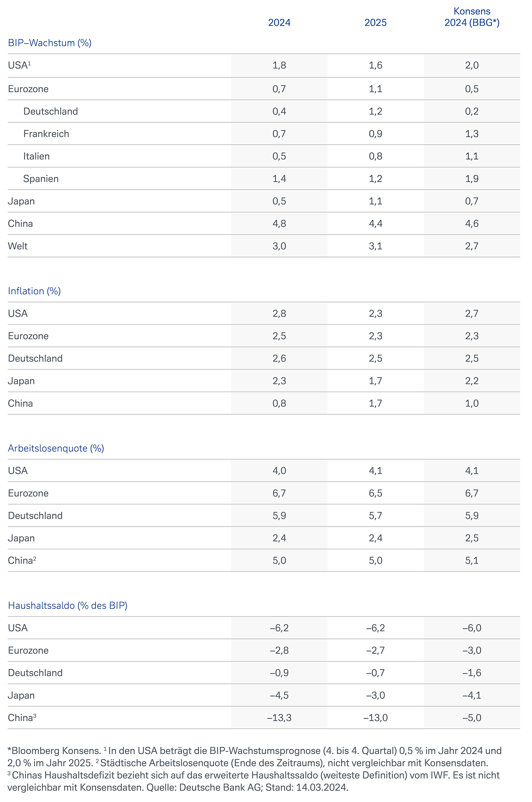Select the Konsens 2024 (BBG*) column header
This screenshot has width=532, height=802.
pos(471,17)
